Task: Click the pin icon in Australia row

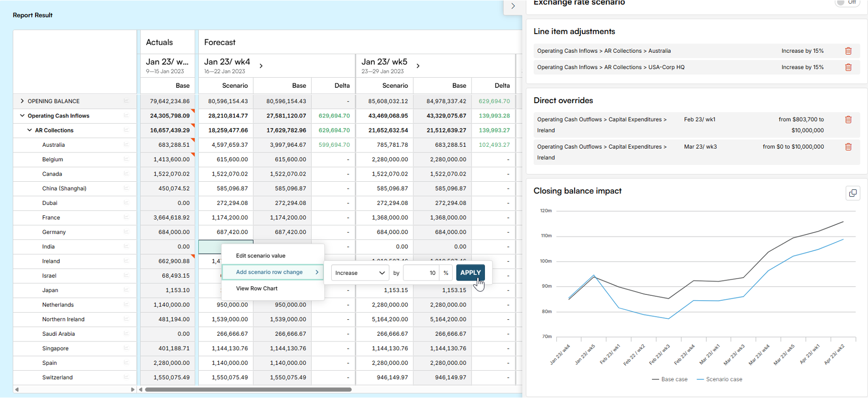Action: coord(126,145)
